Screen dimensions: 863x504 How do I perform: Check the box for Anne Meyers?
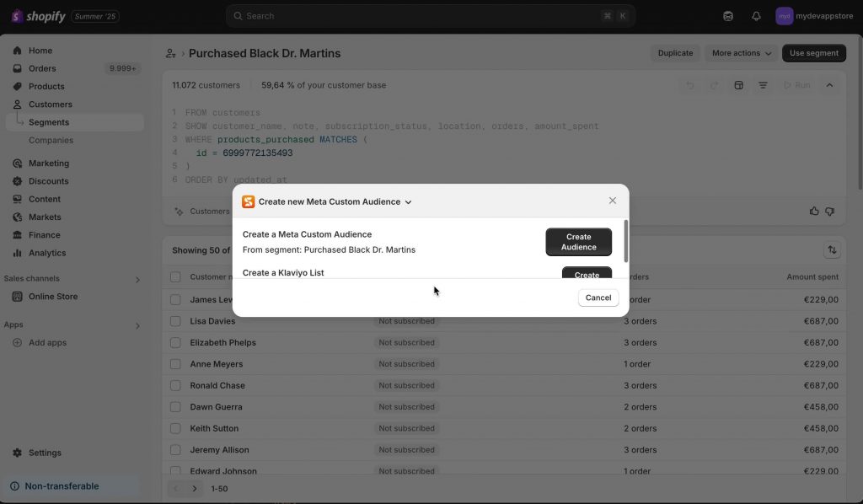pyautogui.click(x=175, y=364)
